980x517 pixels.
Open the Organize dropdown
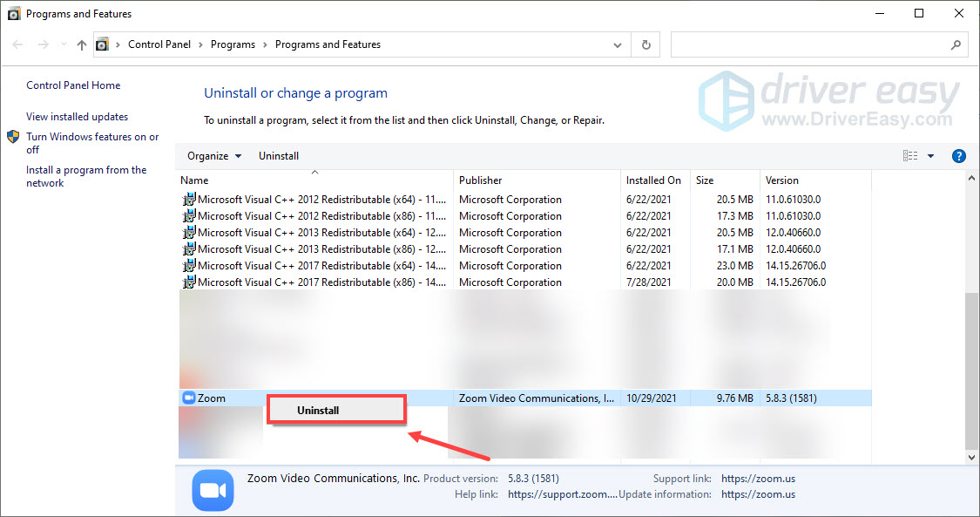[213, 155]
